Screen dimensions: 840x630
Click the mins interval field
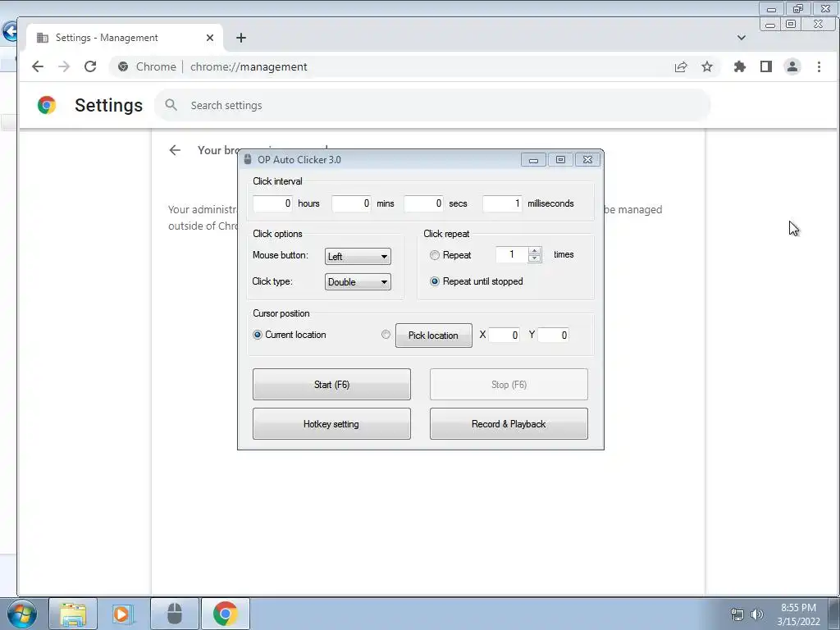(351, 203)
